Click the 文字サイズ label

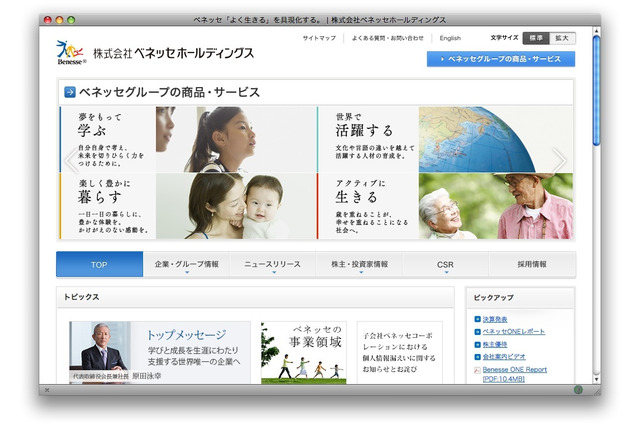(x=504, y=38)
